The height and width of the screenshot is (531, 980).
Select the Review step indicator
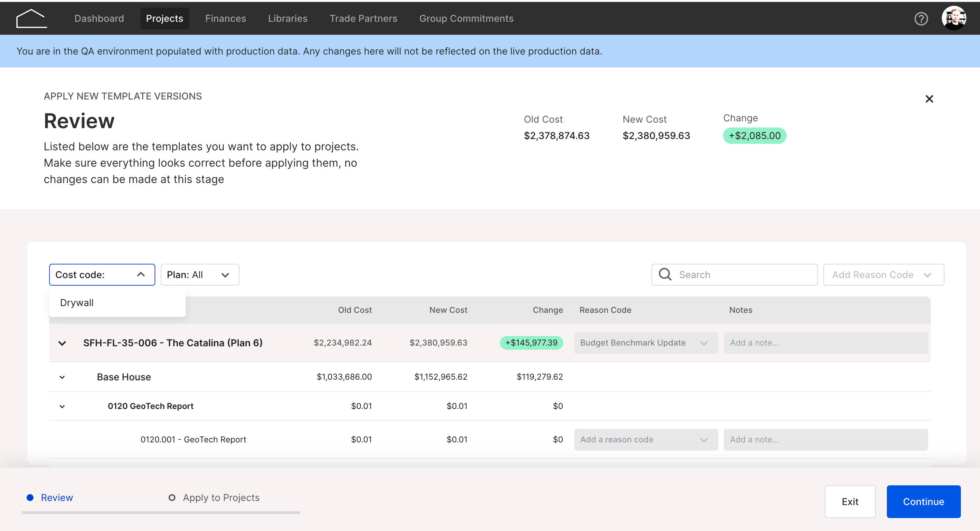pos(50,498)
